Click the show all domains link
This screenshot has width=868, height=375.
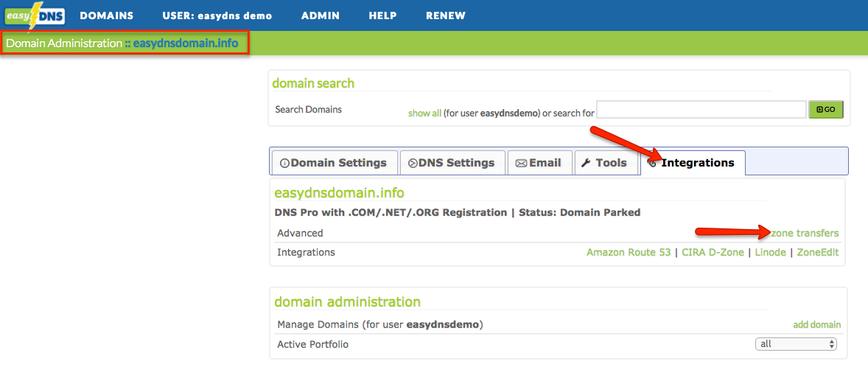[424, 113]
